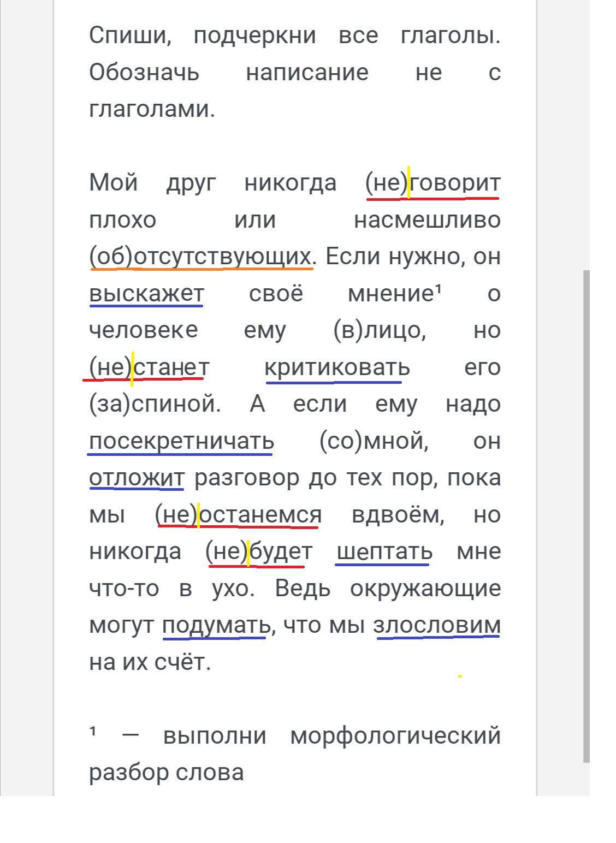Click the footnote text "разбор слова"
Image resolution: width=616 pixels, height=843 pixels.
tap(167, 773)
